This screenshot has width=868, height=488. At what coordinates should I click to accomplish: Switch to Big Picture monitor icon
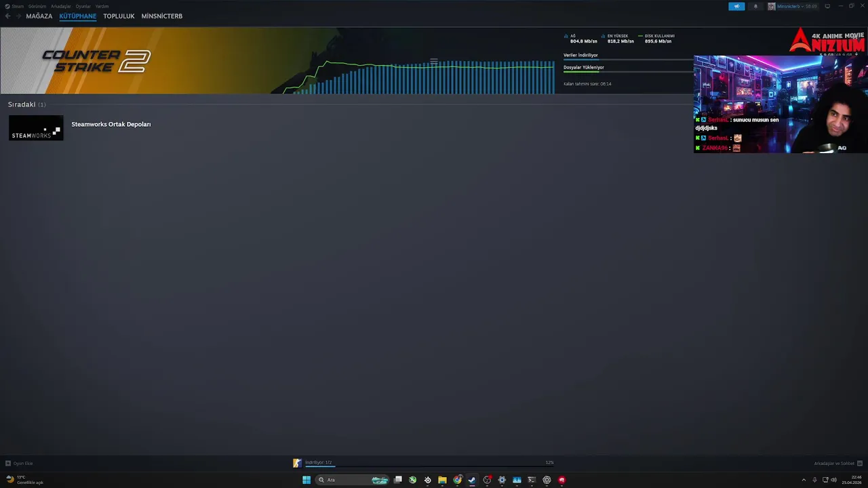coord(827,6)
